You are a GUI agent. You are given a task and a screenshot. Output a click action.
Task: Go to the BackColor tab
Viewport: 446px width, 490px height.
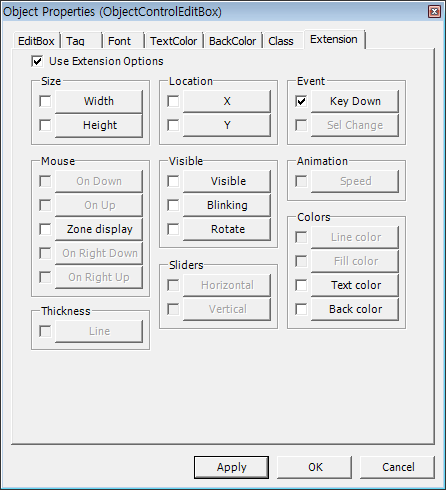pos(233,41)
